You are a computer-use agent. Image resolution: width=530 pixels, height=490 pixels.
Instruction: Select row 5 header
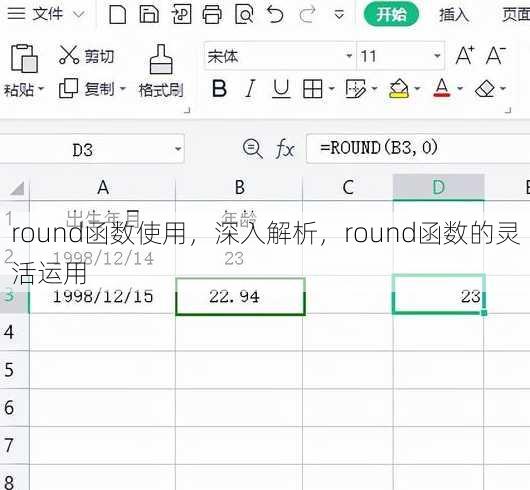(x=14, y=370)
